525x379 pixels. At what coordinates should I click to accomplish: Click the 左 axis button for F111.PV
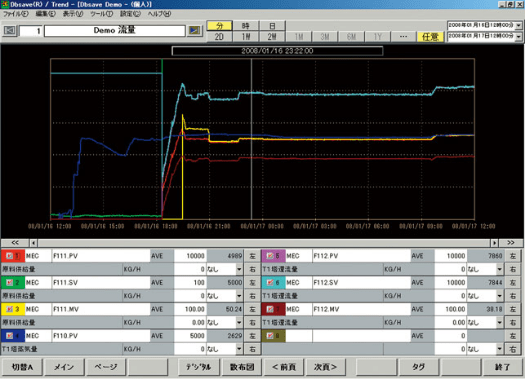tap(252, 256)
